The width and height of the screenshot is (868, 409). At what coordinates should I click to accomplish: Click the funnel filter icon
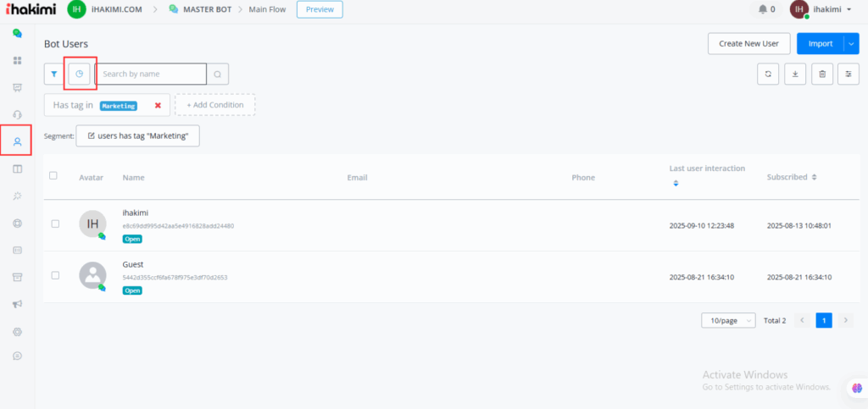click(x=54, y=75)
